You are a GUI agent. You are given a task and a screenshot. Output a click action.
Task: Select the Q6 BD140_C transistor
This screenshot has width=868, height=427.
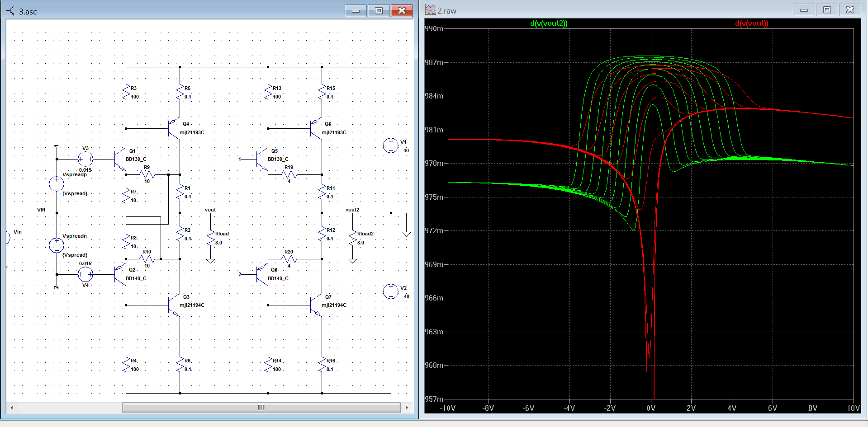[x=262, y=274]
